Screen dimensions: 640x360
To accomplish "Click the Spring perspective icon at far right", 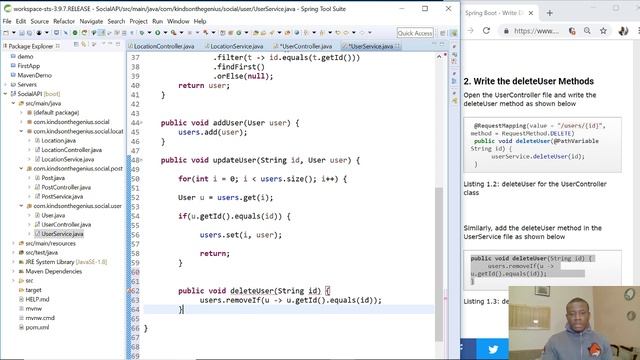I will [453, 33].
